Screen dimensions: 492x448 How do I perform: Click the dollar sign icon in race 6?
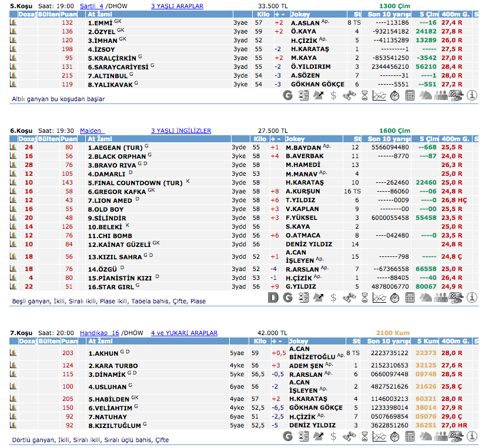(334, 297)
